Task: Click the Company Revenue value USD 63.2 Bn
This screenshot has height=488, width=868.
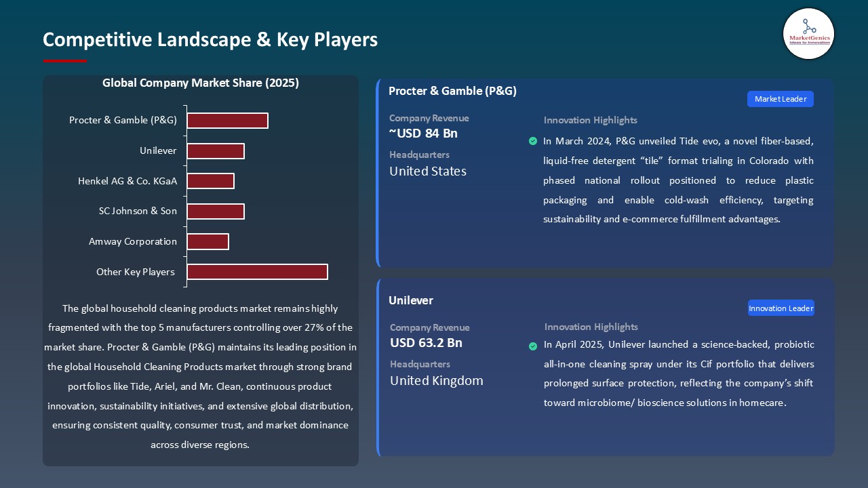Action: click(426, 343)
